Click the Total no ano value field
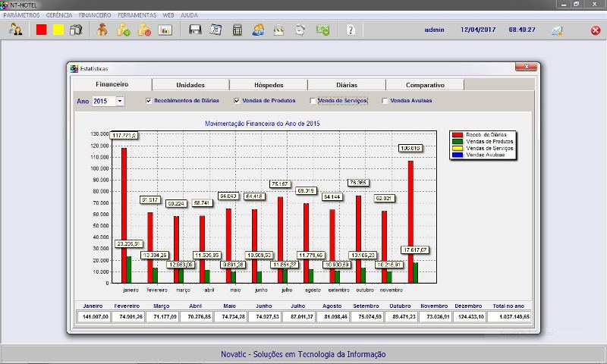 (510, 315)
